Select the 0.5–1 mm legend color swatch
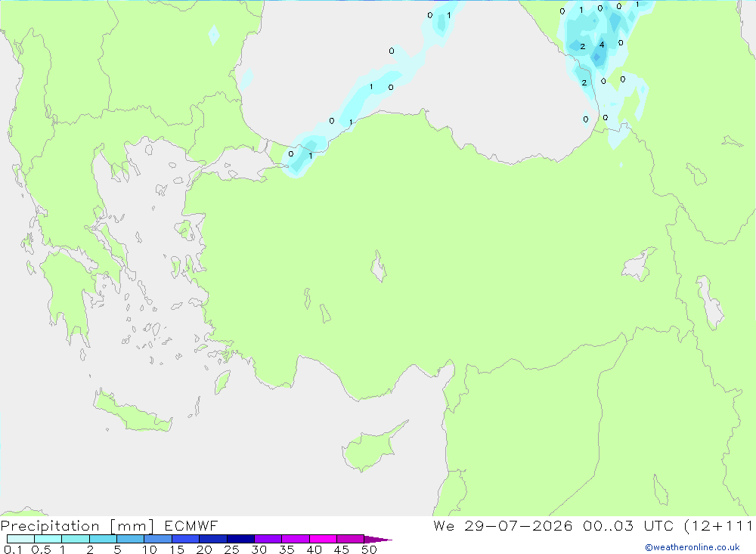This screenshot has width=756, height=554. pyautogui.click(x=48, y=539)
